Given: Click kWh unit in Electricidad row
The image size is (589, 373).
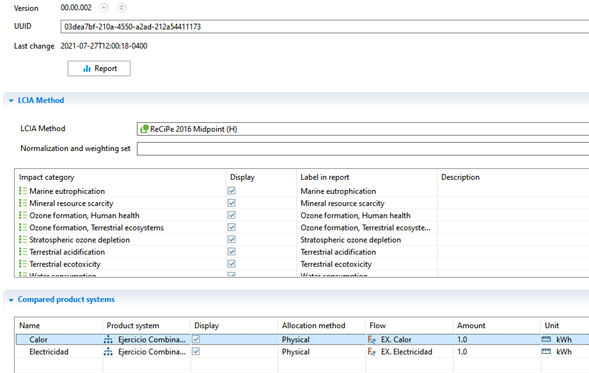Looking at the screenshot, I should pyautogui.click(x=564, y=352).
